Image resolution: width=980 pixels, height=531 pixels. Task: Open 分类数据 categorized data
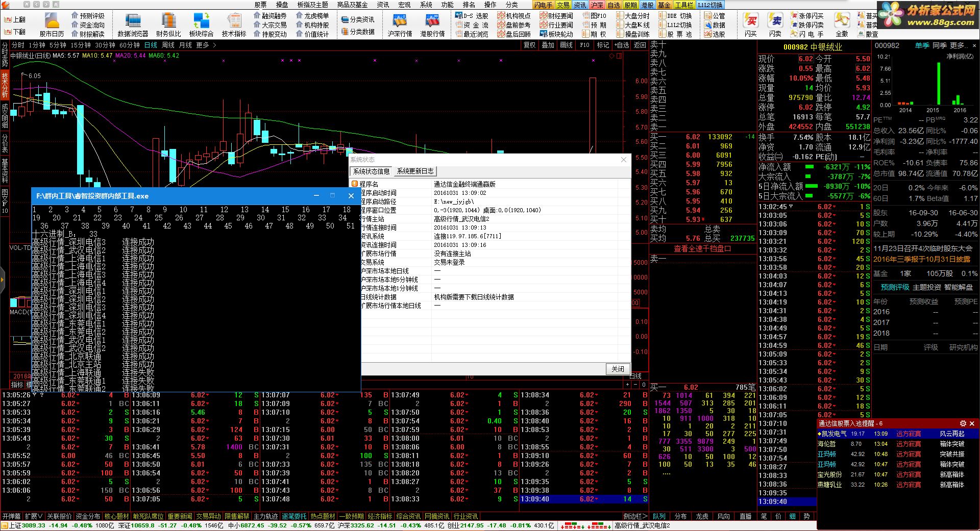357,32
